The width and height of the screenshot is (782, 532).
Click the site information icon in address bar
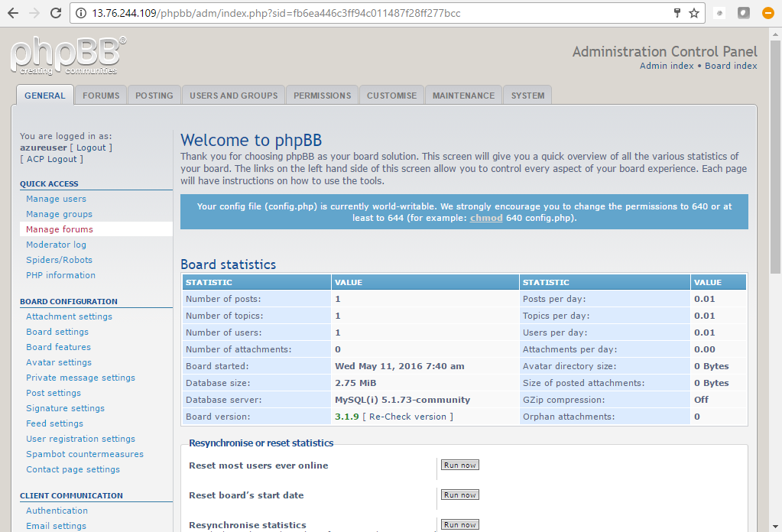point(82,13)
